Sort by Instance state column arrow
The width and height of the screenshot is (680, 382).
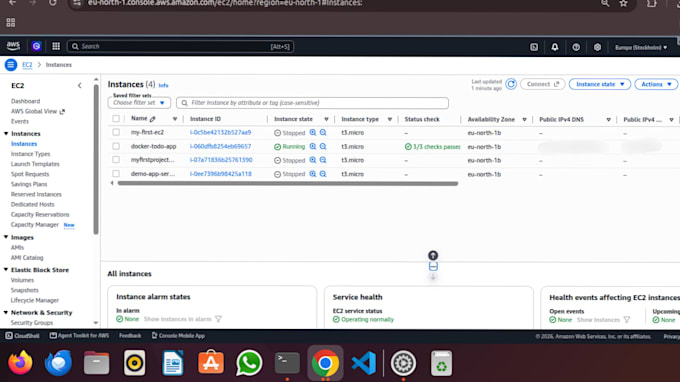pos(326,119)
